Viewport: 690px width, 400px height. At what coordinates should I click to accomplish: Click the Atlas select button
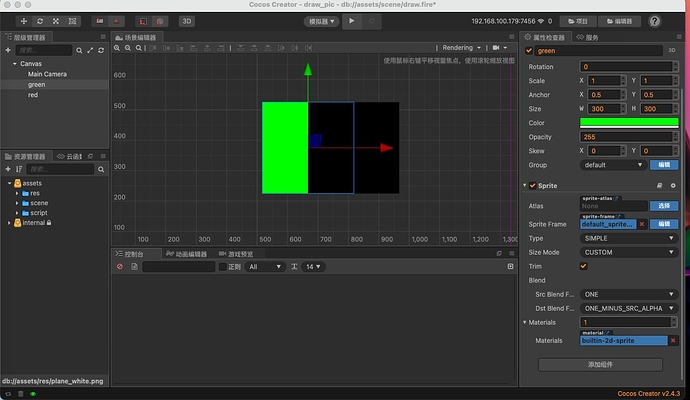pyautogui.click(x=664, y=206)
